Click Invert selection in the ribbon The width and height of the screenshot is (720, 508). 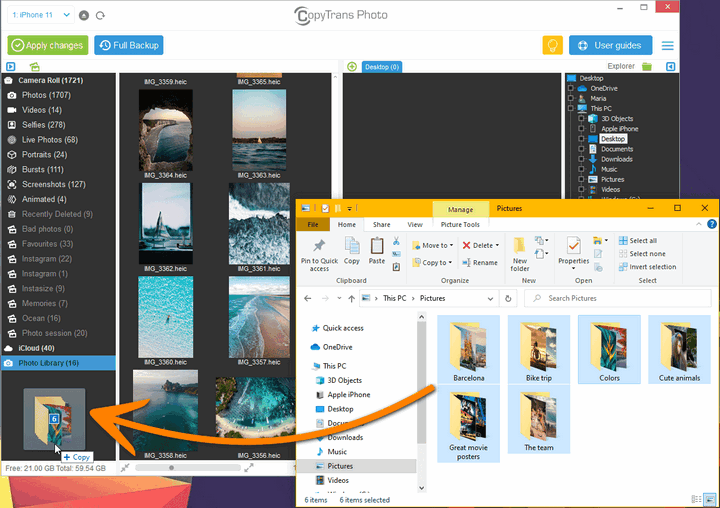point(647,267)
